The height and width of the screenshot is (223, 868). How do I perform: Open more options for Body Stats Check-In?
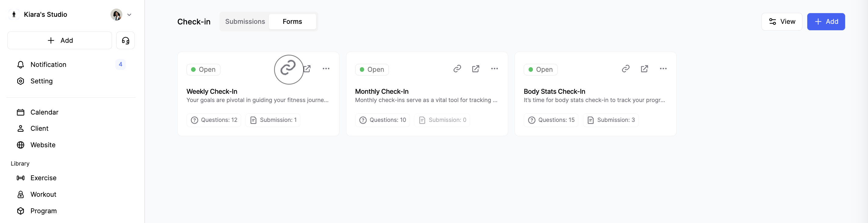663,69
